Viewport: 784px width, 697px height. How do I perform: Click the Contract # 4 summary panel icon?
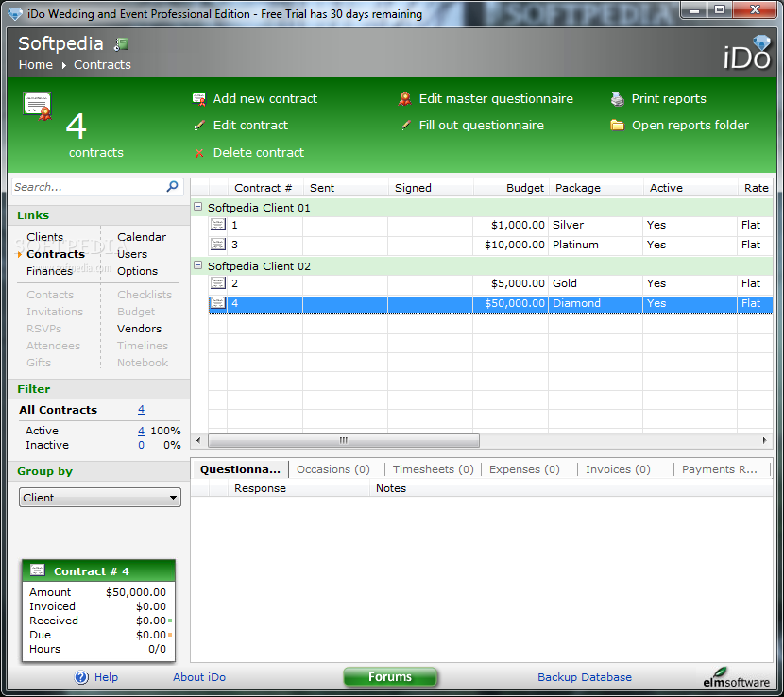(38, 570)
